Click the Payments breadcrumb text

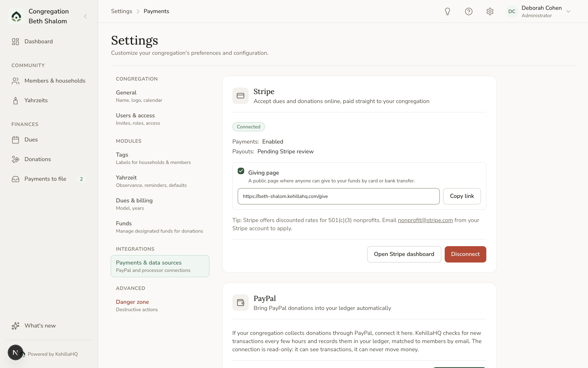(x=156, y=11)
